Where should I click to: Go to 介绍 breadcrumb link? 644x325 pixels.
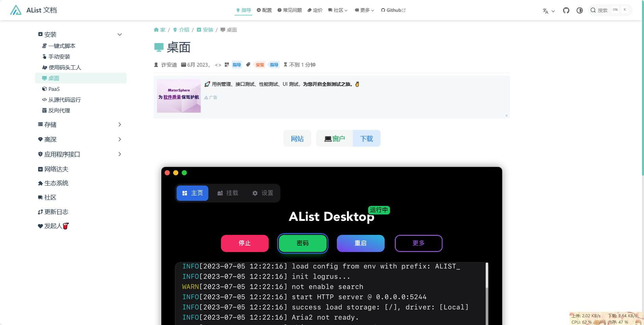point(181,30)
